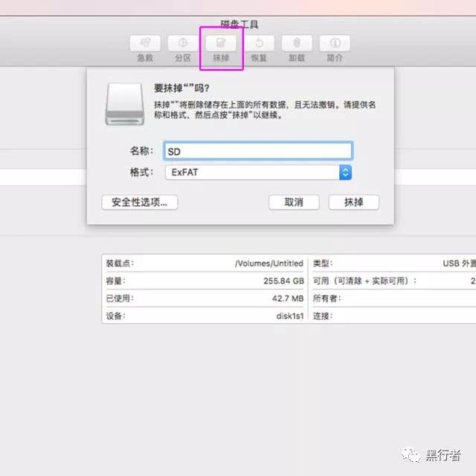Choose the Erase (抹掉) toolbar icon
The width and height of the screenshot is (476, 476).
pos(221,43)
